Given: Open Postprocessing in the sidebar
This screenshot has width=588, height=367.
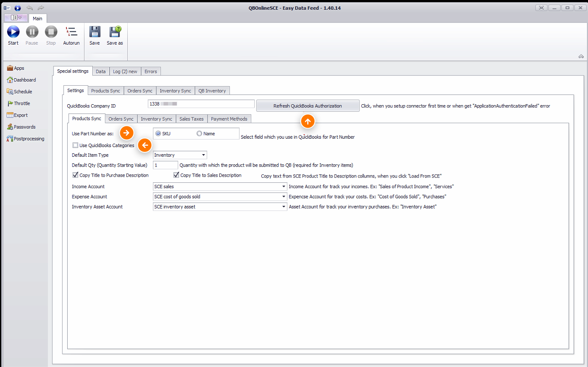Looking at the screenshot, I should (x=26, y=139).
